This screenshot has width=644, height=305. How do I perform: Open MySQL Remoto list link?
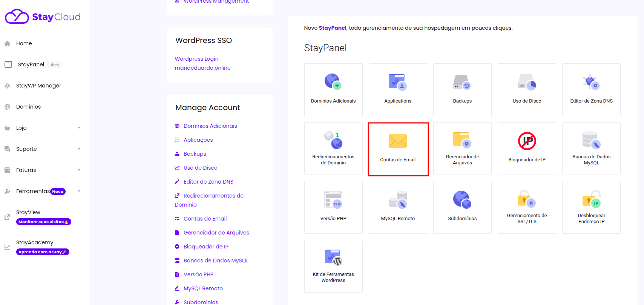click(x=203, y=288)
